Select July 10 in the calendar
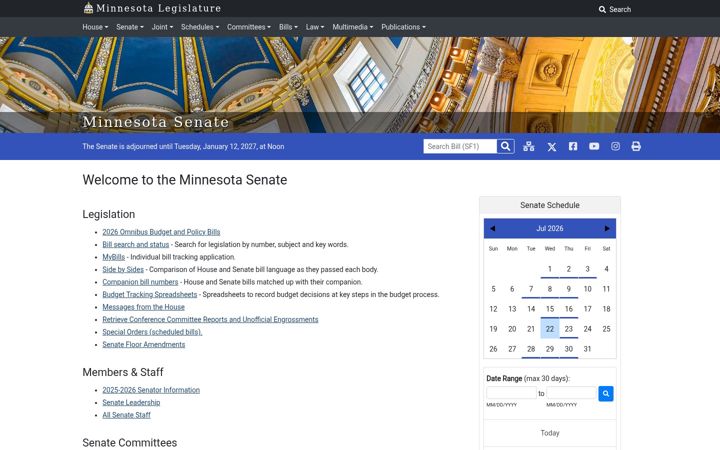Viewport: 720px width, 450px height. 587,289
